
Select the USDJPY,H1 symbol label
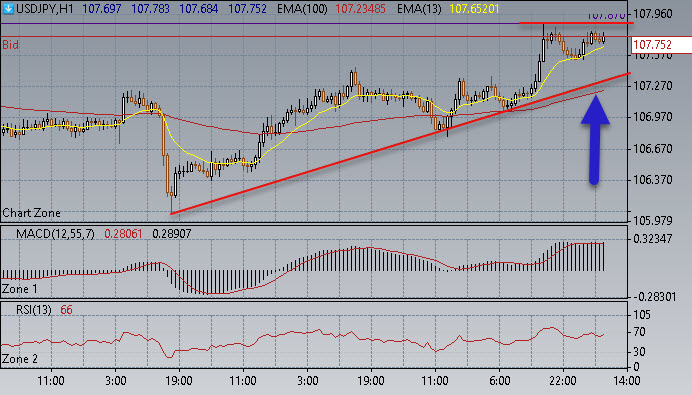45,9
